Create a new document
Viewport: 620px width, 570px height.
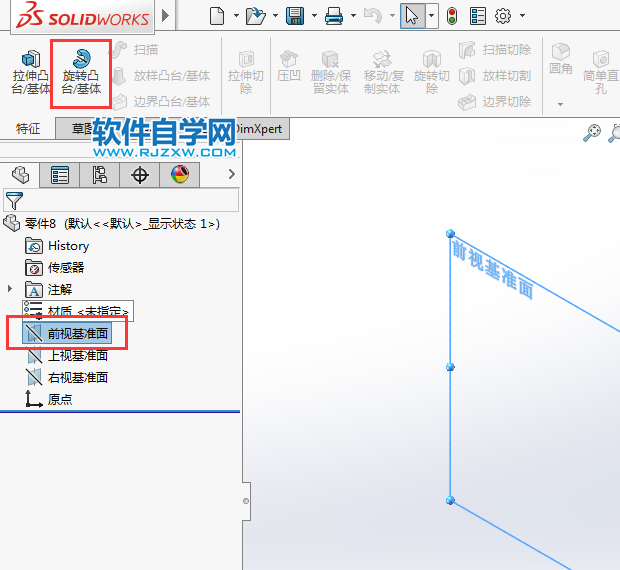pyautogui.click(x=217, y=16)
